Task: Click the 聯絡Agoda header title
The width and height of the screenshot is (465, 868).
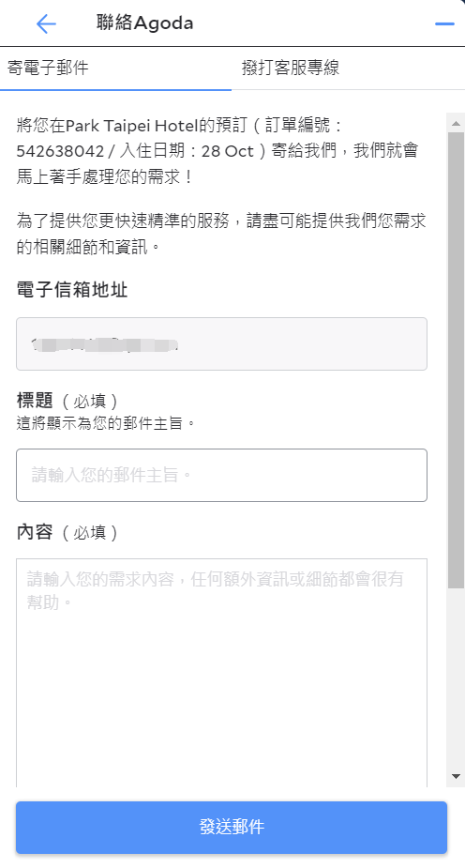Action: click(x=144, y=23)
